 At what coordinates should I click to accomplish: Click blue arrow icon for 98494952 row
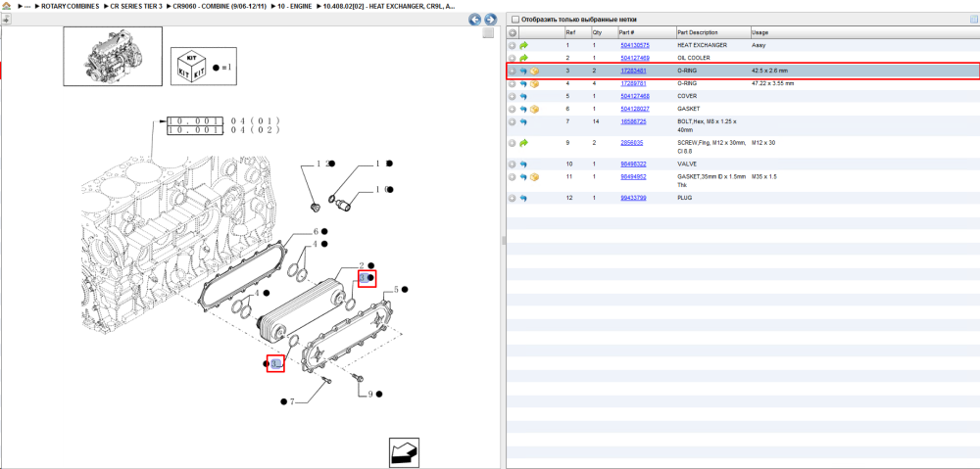(523, 177)
